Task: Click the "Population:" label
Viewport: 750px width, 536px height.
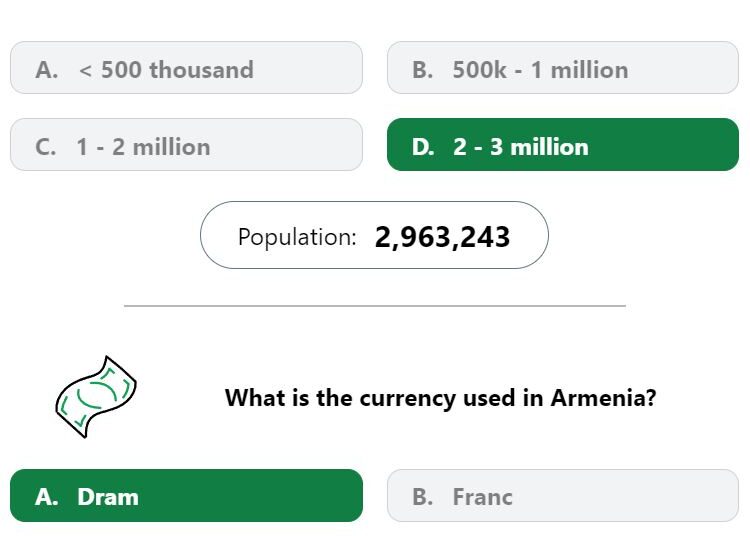Action: click(x=297, y=237)
